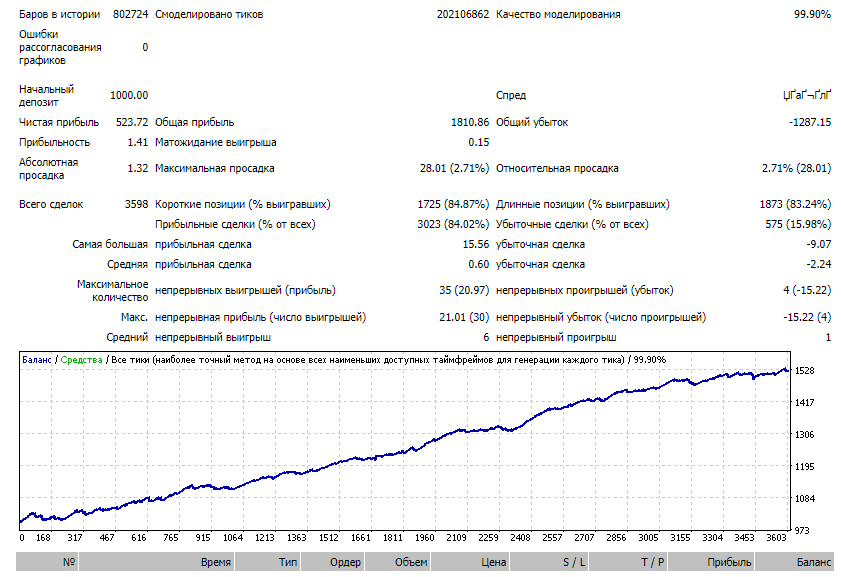Click the T / P column header
The height and width of the screenshot is (577, 841).
[628, 562]
